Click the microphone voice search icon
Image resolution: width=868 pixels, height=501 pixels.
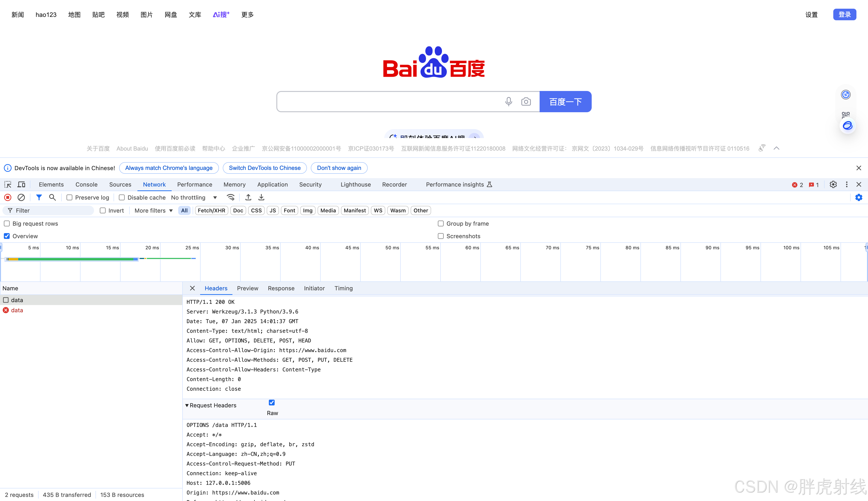pyautogui.click(x=509, y=102)
